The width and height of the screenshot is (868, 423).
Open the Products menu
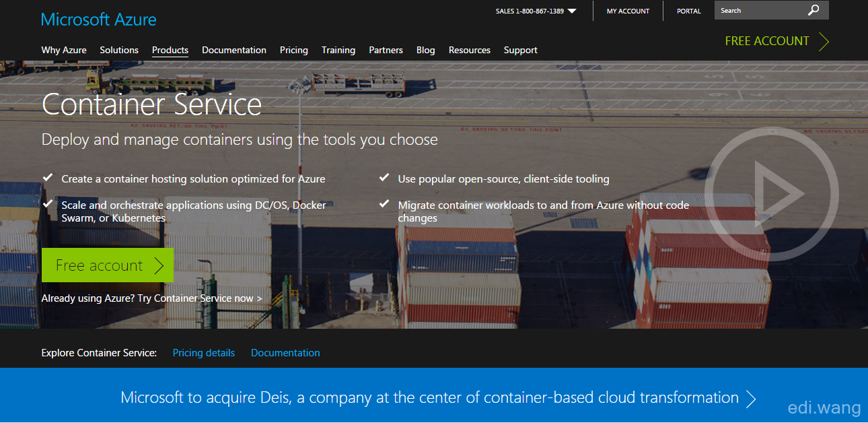pyautogui.click(x=170, y=50)
